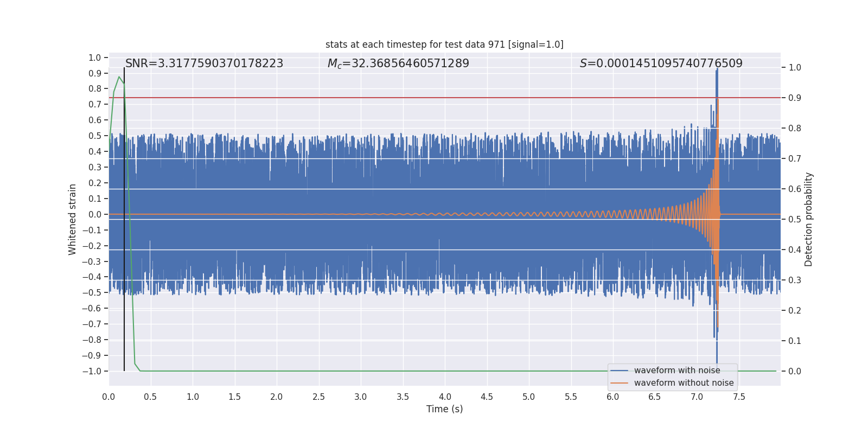Select the chirp mass Mc annotation
This screenshot has width=868, height=434.
[398, 63]
